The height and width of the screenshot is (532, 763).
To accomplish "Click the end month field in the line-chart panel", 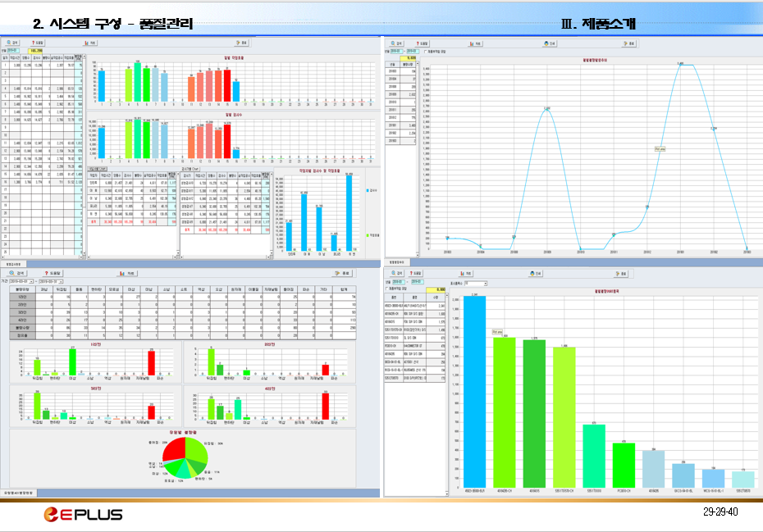I will [x=412, y=51].
